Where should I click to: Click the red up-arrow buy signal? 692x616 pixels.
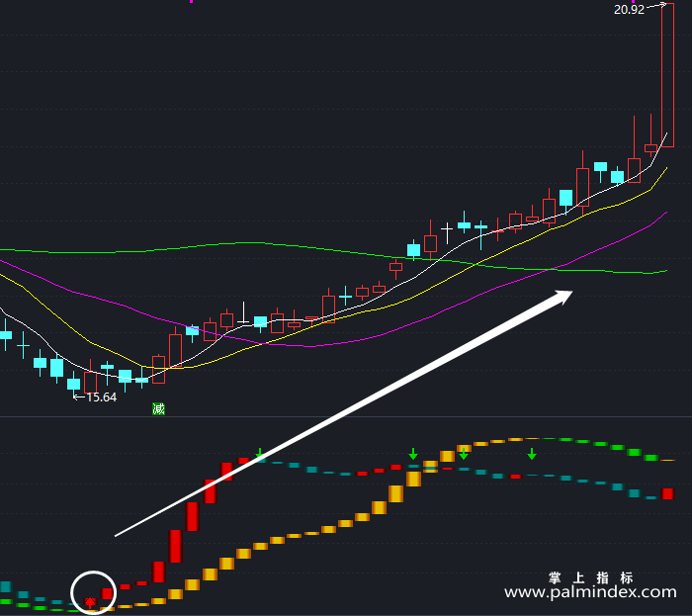(90, 602)
